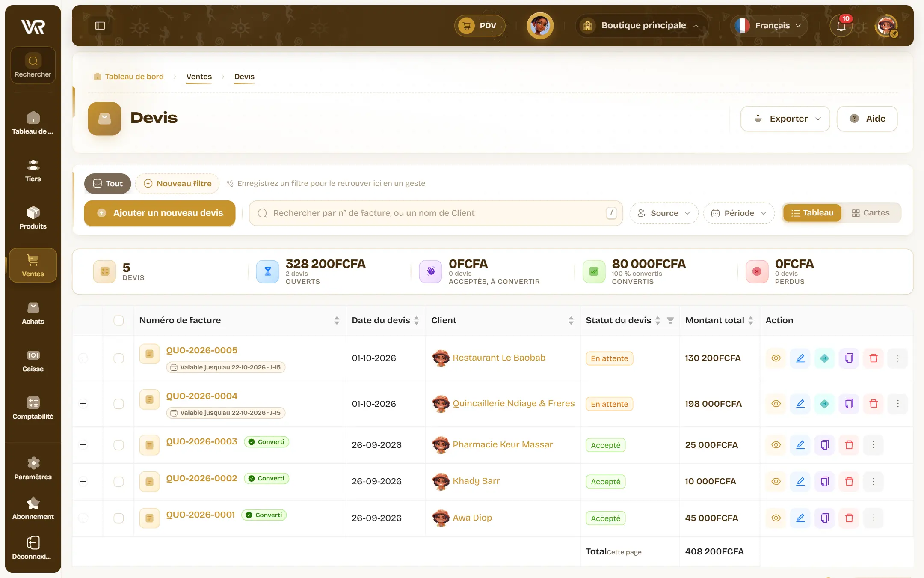The width and height of the screenshot is (924, 578).
Task: Expand row QUO-2026-0005 with plus
Action: pos(83,358)
